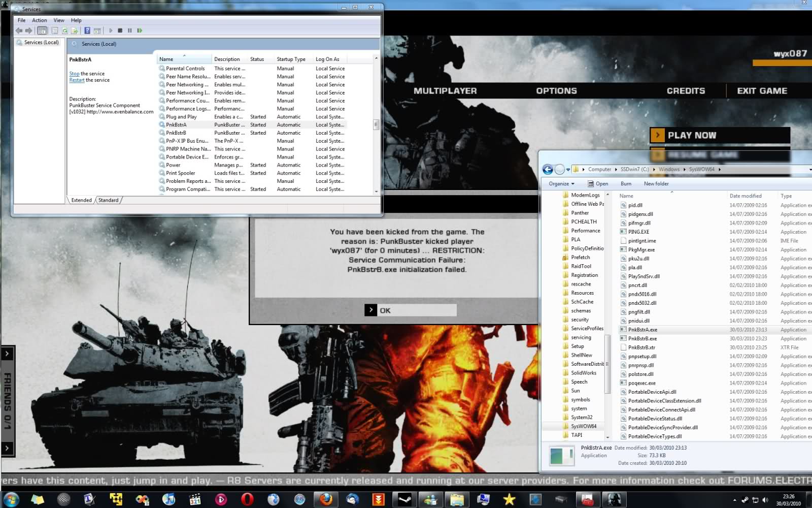Click OK on kicked-from-game dialog
812x508 pixels.
click(x=410, y=310)
